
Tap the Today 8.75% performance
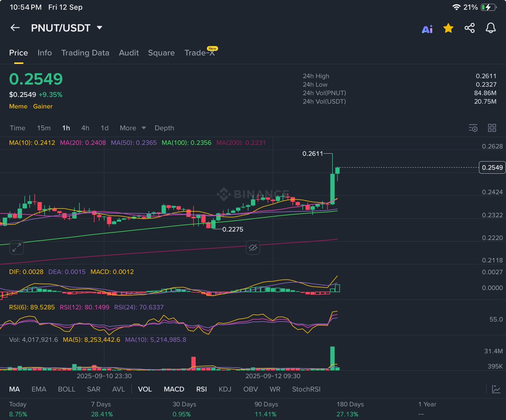(19, 409)
